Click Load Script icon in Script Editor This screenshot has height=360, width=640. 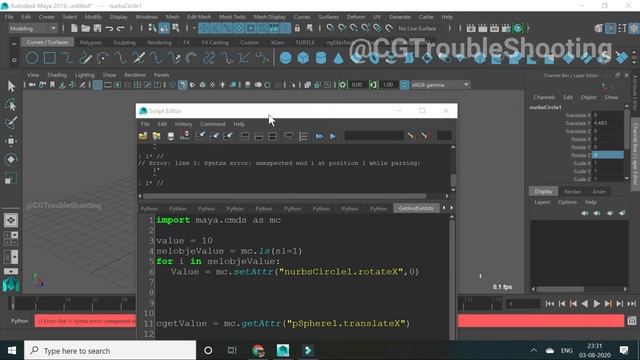point(143,136)
